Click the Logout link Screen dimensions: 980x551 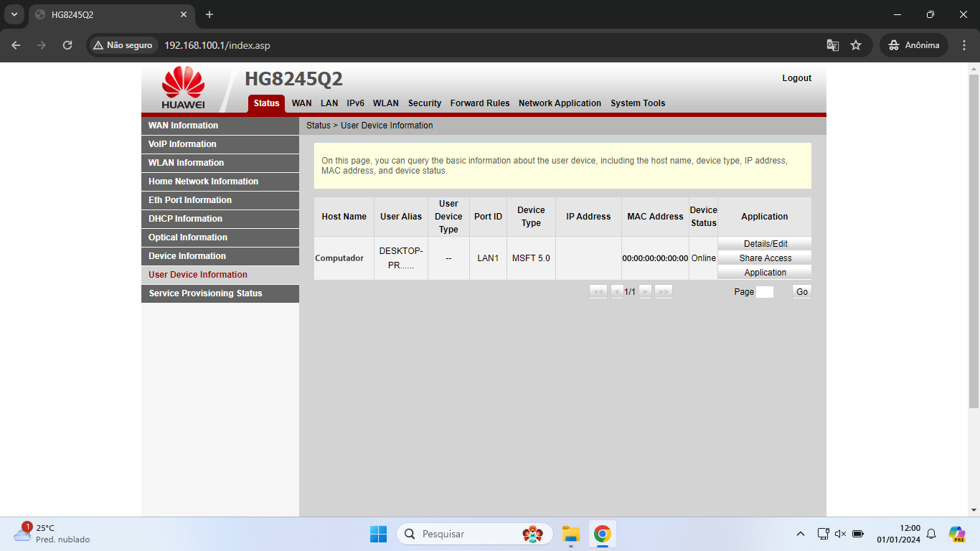point(797,78)
